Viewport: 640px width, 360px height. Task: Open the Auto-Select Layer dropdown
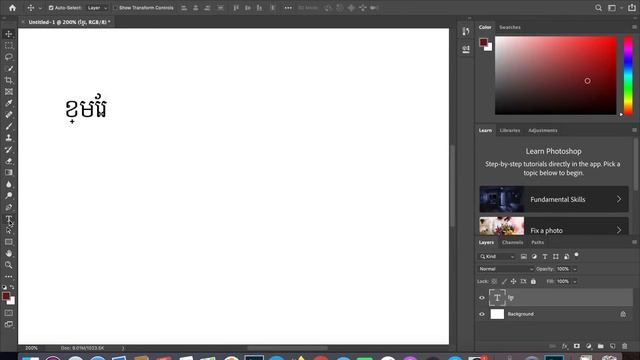click(x=97, y=8)
